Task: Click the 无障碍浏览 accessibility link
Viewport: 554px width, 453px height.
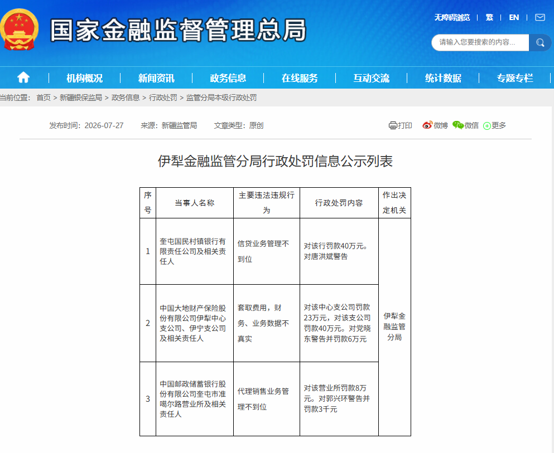Action: (452, 17)
